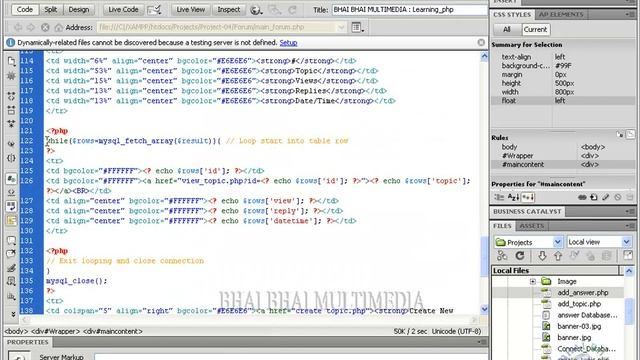Viewport: 640px width, 360px height.
Task: Open Check Browser Compatibility menu
Action: [x=154, y=9]
